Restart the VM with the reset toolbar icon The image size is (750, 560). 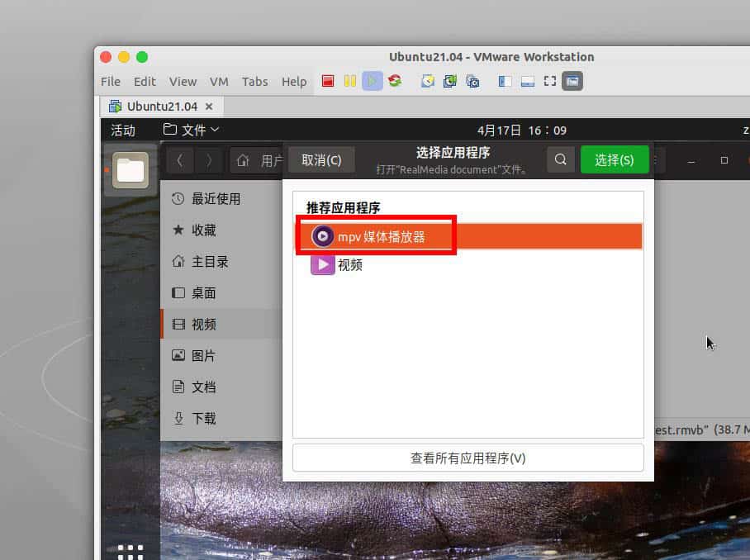tap(395, 81)
